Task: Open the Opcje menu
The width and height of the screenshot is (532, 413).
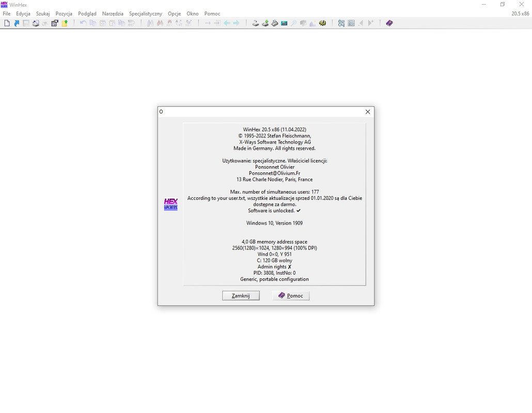Action: pyautogui.click(x=175, y=13)
